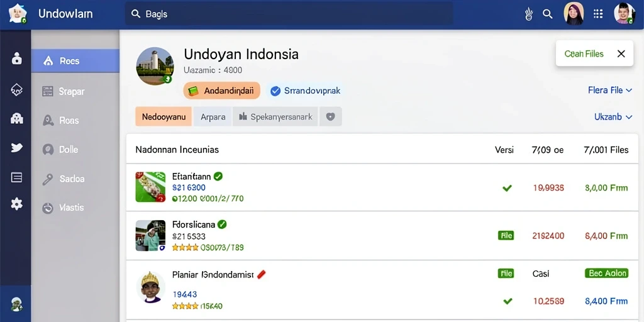Switch to the Arpara tab
The image size is (644, 322).
point(213,116)
